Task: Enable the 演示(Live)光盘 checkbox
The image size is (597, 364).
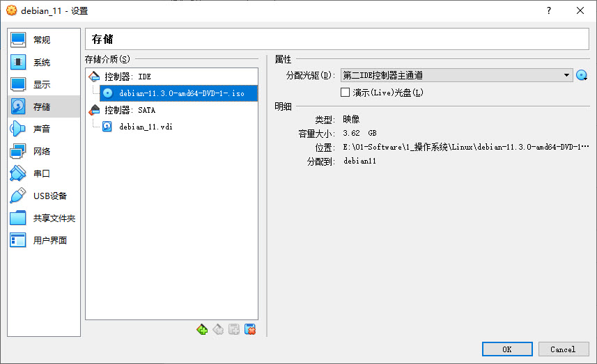Action: 345,93
